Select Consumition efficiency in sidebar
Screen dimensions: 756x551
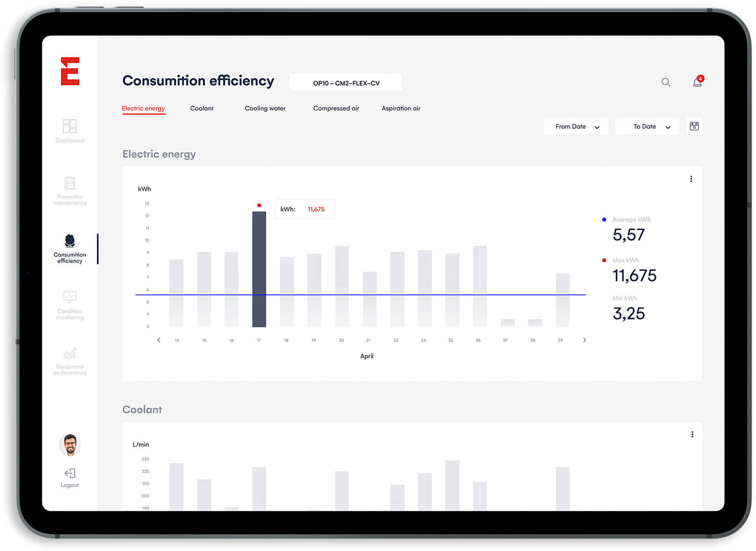pos(69,241)
